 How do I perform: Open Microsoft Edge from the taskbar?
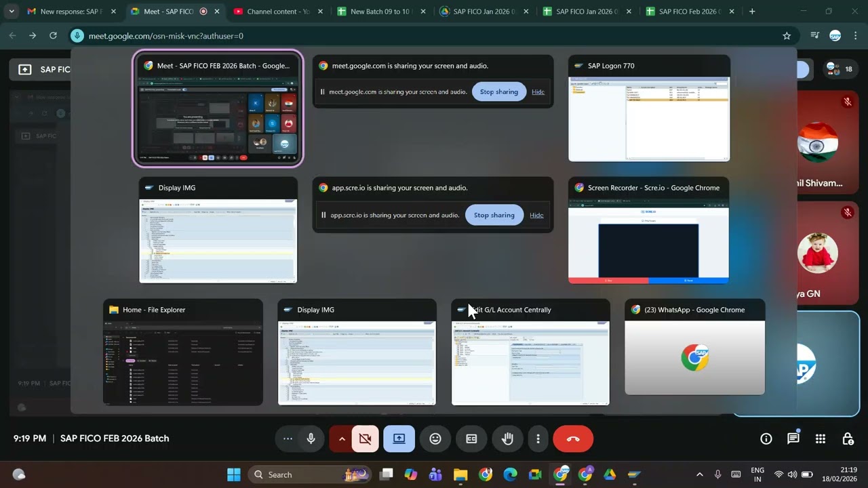pos(510,474)
